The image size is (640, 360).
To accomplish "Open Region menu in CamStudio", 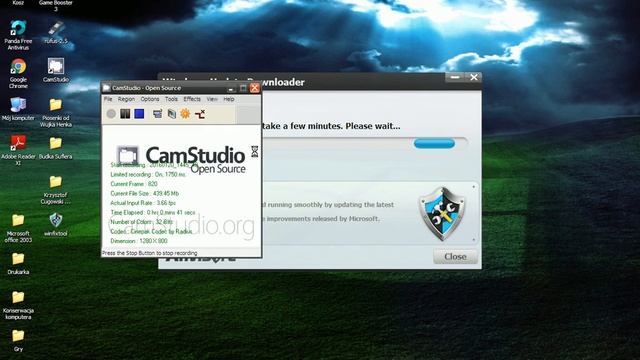I will click(x=126, y=99).
